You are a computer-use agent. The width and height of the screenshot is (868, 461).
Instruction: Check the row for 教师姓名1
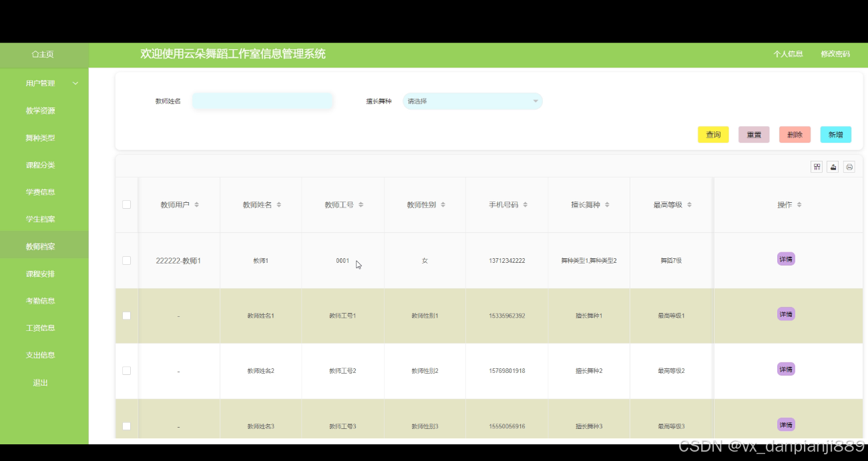pyautogui.click(x=126, y=316)
